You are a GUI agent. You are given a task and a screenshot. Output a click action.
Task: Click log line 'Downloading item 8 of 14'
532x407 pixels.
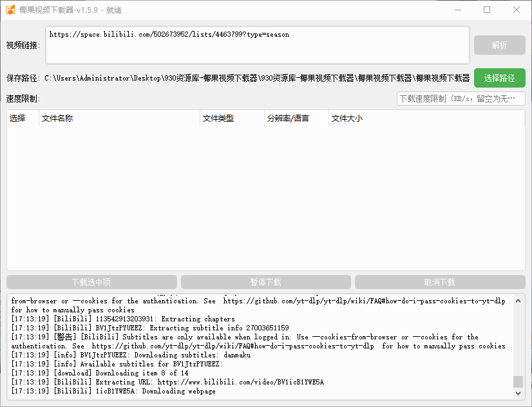pos(100,373)
